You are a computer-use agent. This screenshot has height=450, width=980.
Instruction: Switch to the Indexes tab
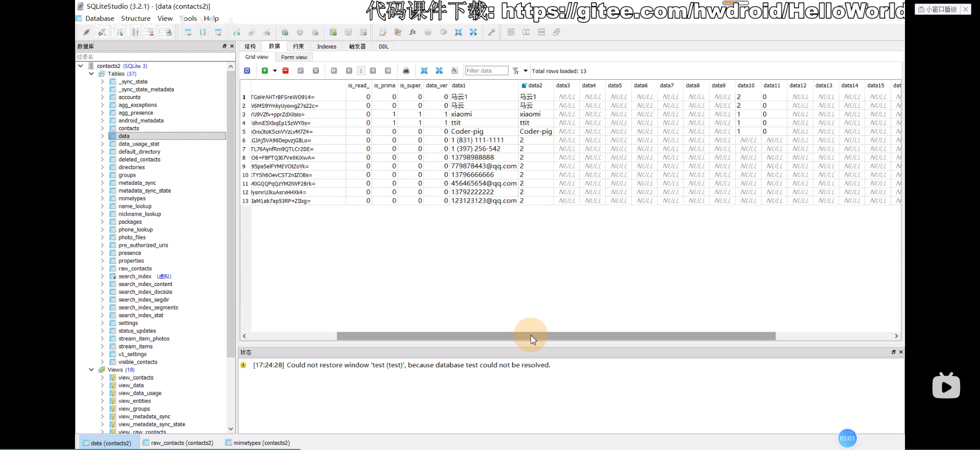[x=327, y=46]
